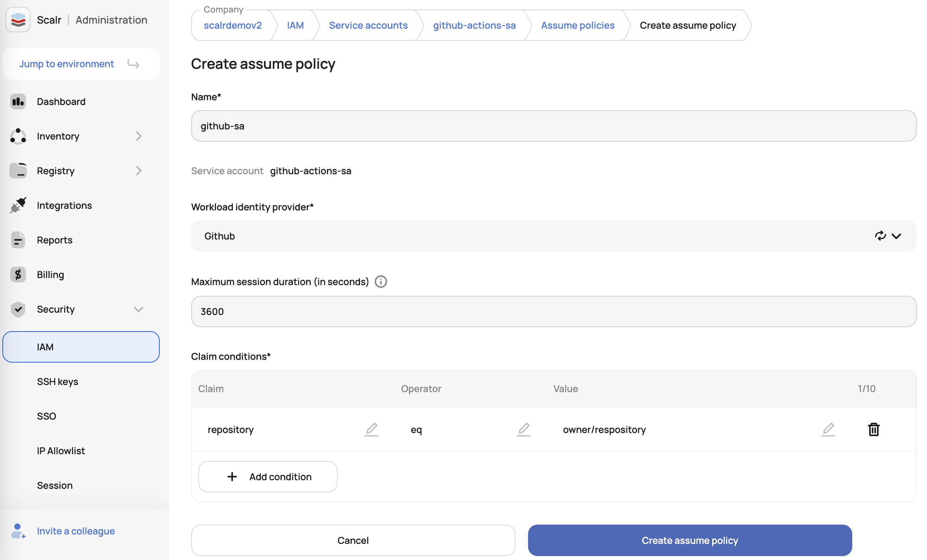Open the Integrations section
This screenshot has width=927, height=560.
point(64,205)
